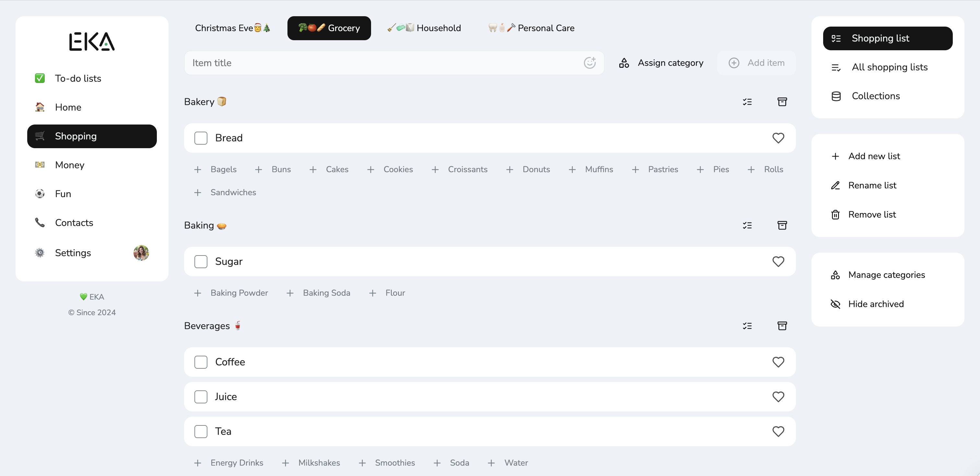Viewport: 980px width, 476px height.
Task: Check off the Sugar item
Action: pos(201,261)
